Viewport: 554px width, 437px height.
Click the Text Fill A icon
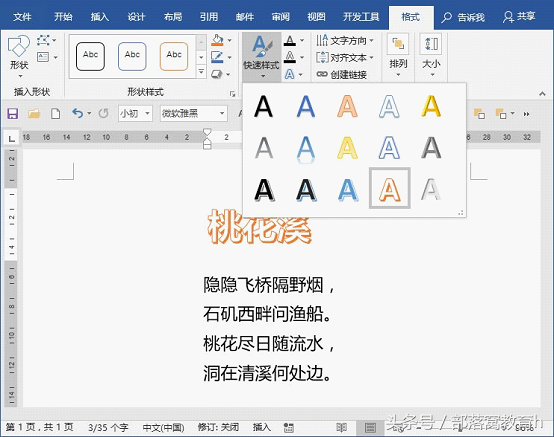[290, 41]
